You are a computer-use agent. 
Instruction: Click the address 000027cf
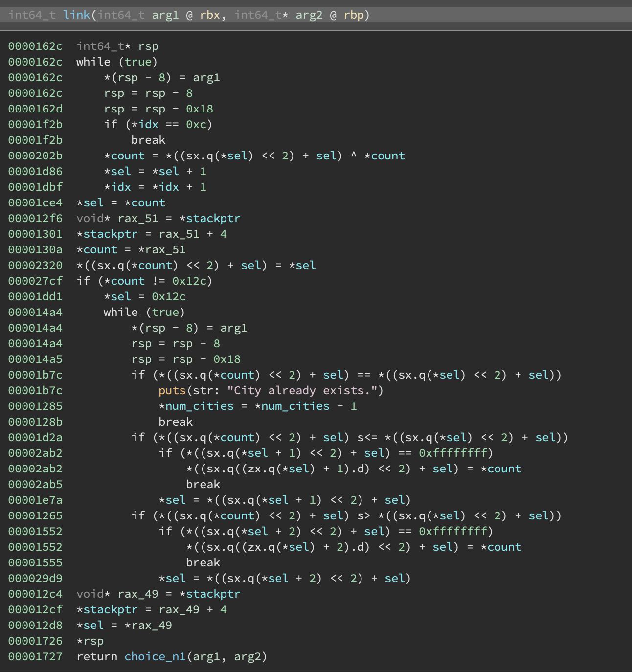pyautogui.click(x=35, y=281)
